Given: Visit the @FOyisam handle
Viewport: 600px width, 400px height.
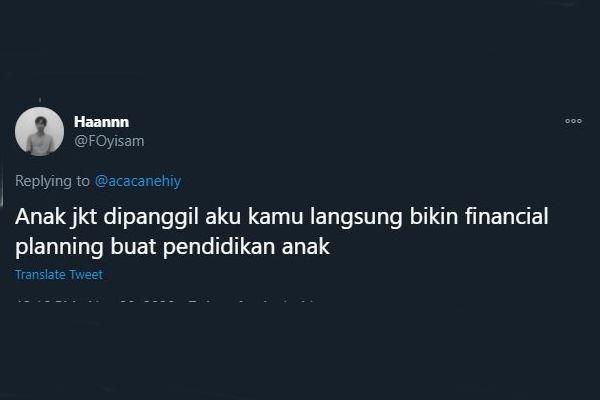Looking at the screenshot, I should pyautogui.click(x=109, y=141).
